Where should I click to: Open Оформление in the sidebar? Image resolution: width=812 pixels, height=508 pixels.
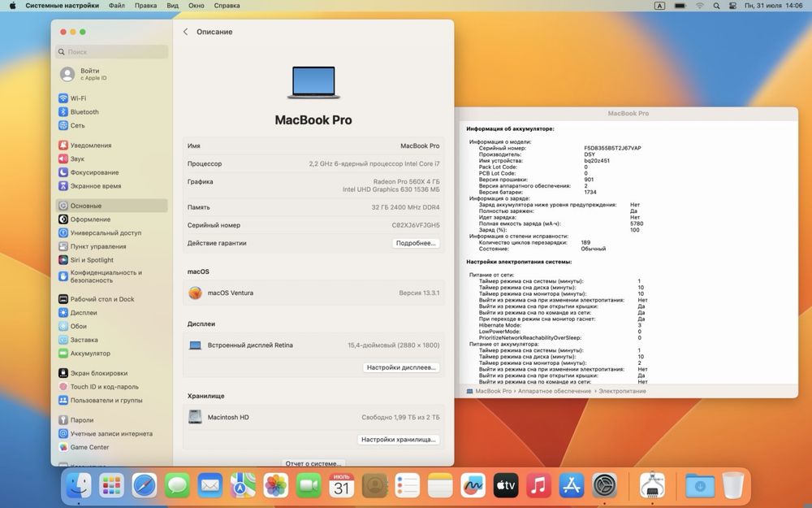point(111,219)
